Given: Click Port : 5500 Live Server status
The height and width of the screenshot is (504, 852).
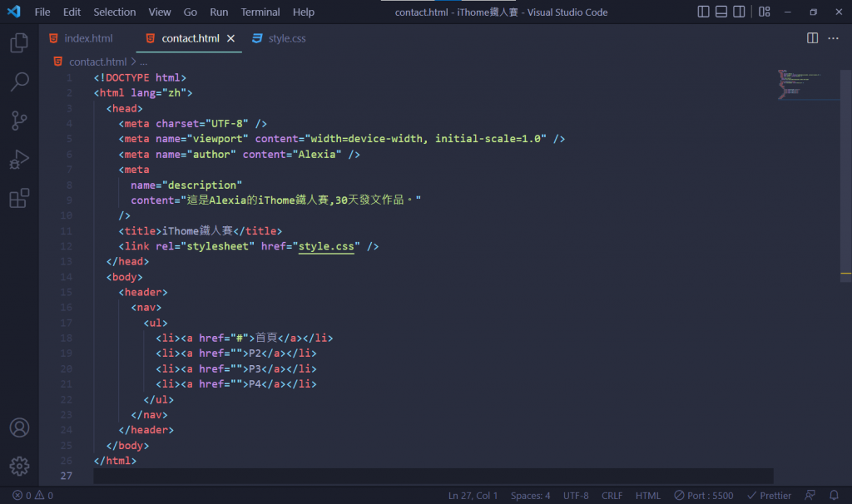Looking at the screenshot, I should point(704,496).
